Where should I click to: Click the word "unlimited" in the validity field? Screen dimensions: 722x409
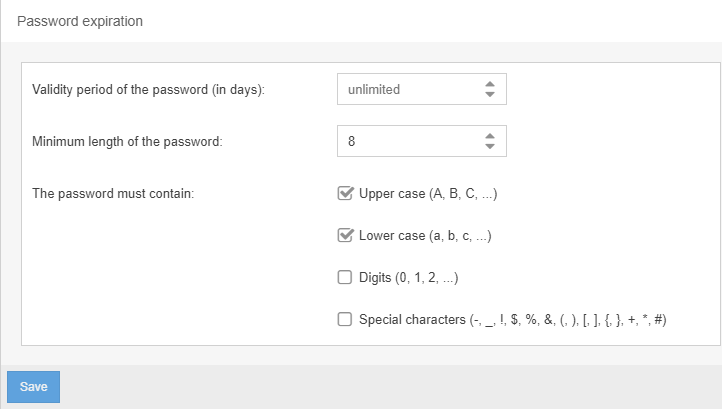pyautogui.click(x=374, y=89)
